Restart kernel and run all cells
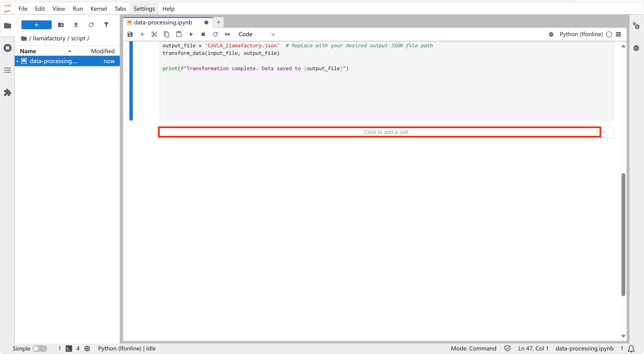Viewport: 644px width, 354px height. (x=228, y=34)
